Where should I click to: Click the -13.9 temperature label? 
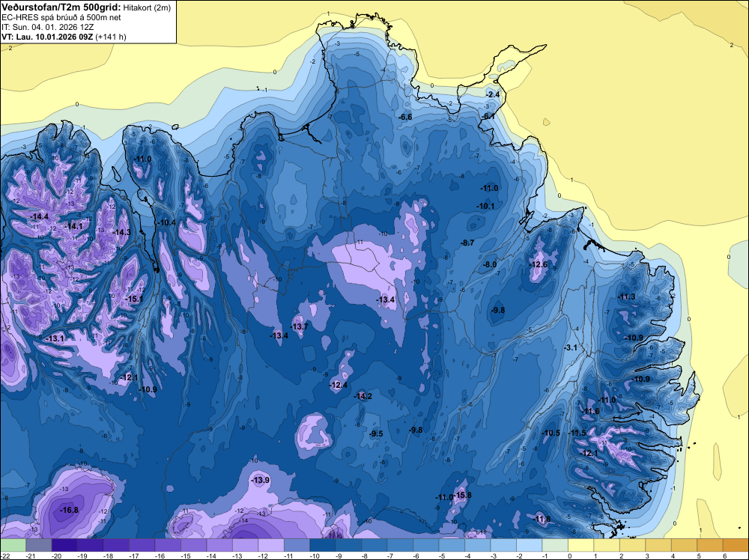click(x=261, y=480)
